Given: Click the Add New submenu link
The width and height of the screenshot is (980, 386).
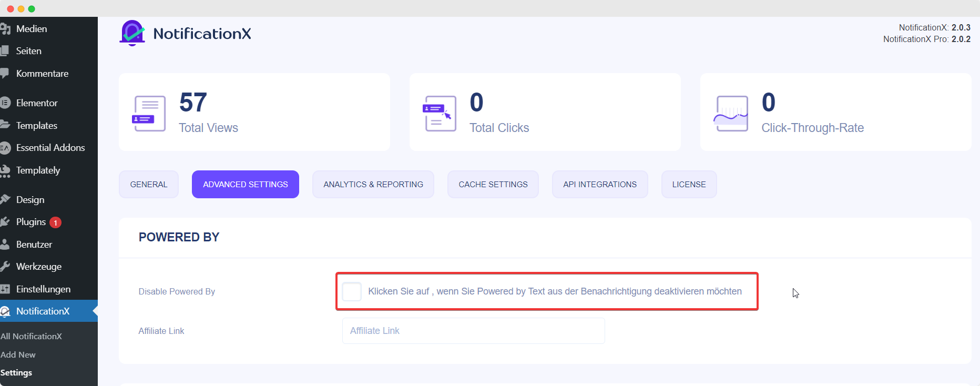Looking at the screenshot, I should click(x=18, y=355).
